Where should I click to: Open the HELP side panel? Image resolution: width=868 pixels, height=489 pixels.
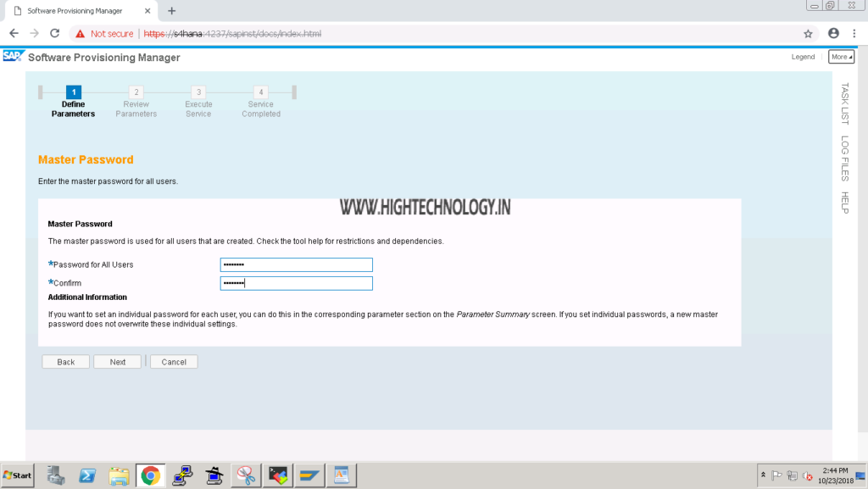[x=845, y=203]
